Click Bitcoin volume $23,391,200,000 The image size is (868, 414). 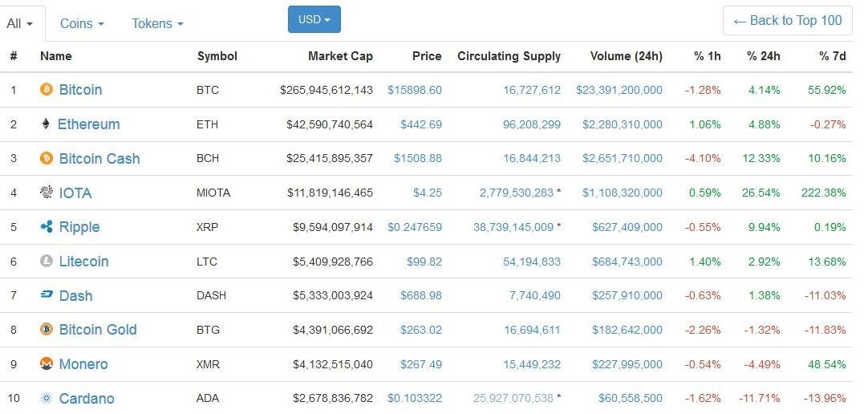(x=619, y=90)
